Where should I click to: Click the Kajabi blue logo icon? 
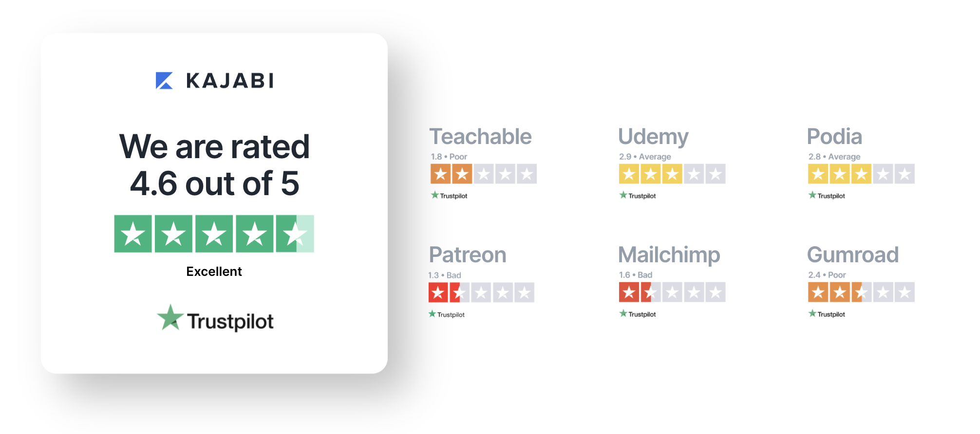(164, 80)
